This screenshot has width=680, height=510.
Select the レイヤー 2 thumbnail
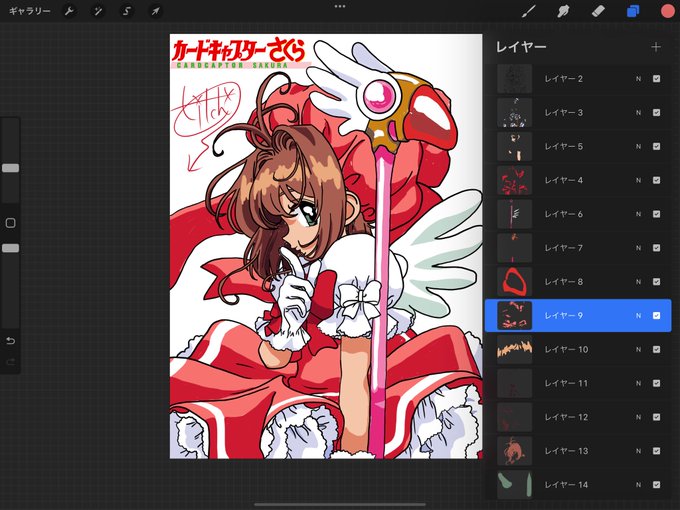(x=514, y=78)
